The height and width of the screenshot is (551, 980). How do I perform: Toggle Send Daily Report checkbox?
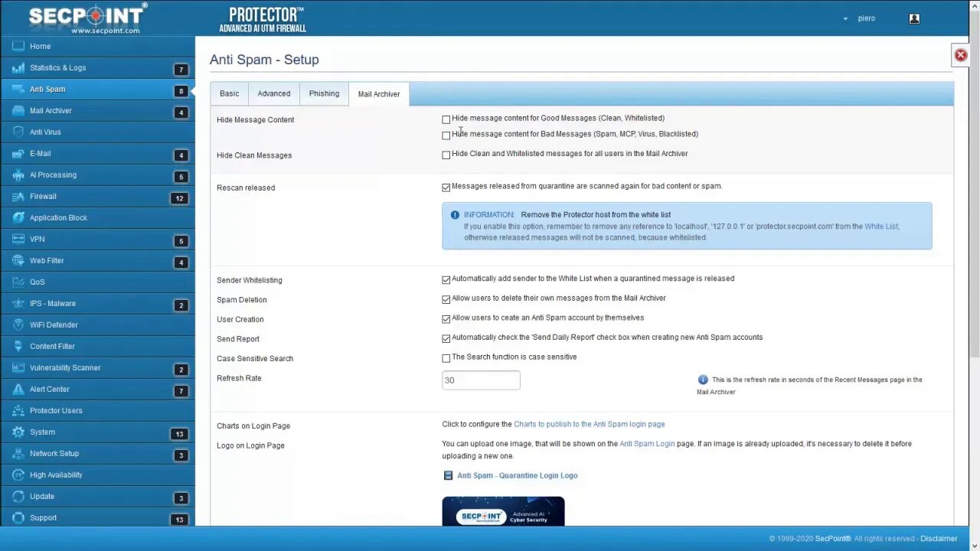(446, 338)
